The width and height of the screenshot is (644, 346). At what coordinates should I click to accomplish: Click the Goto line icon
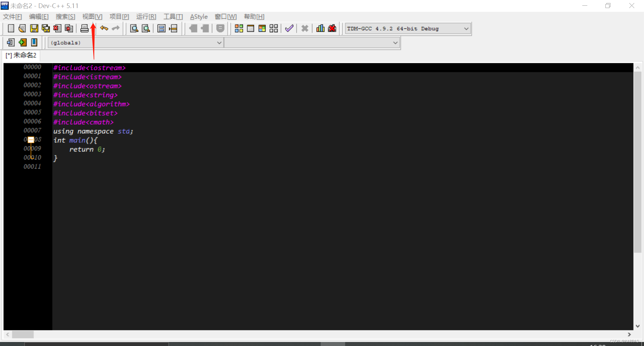pos(173,28)
